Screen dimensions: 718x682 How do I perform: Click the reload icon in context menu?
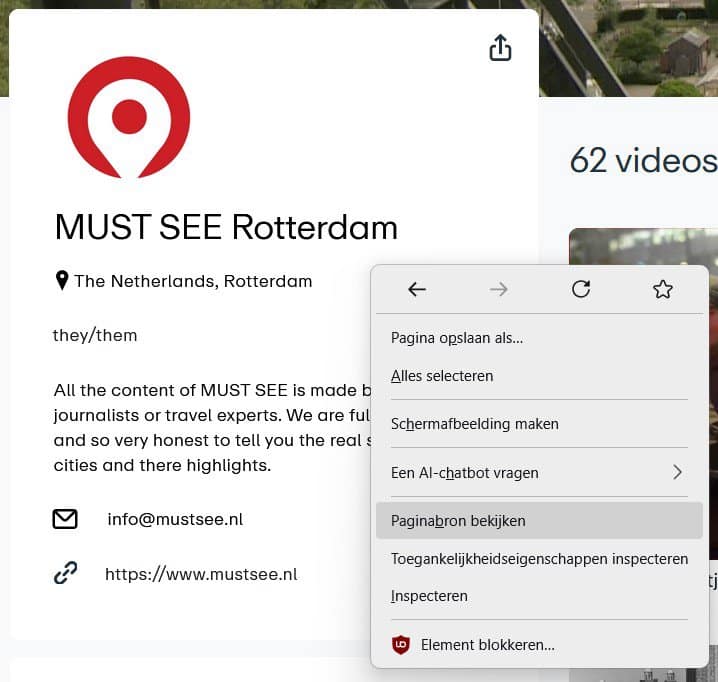pos(580,289)
